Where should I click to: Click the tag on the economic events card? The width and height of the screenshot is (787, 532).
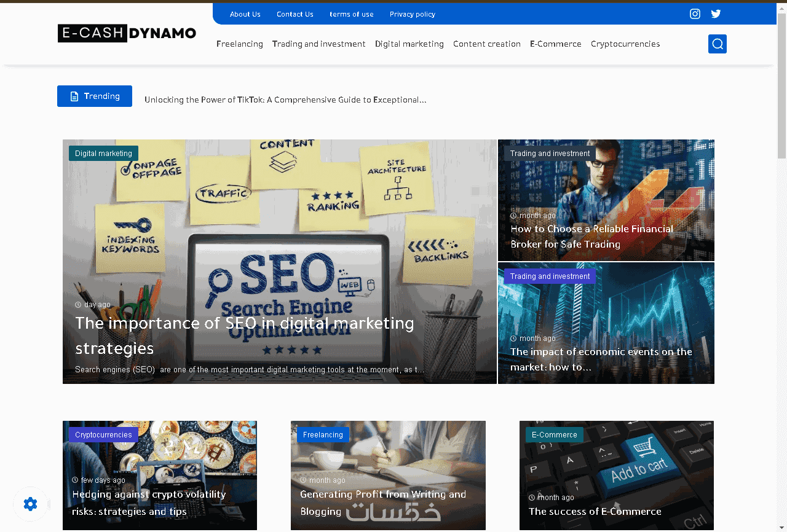coord(550,276)
